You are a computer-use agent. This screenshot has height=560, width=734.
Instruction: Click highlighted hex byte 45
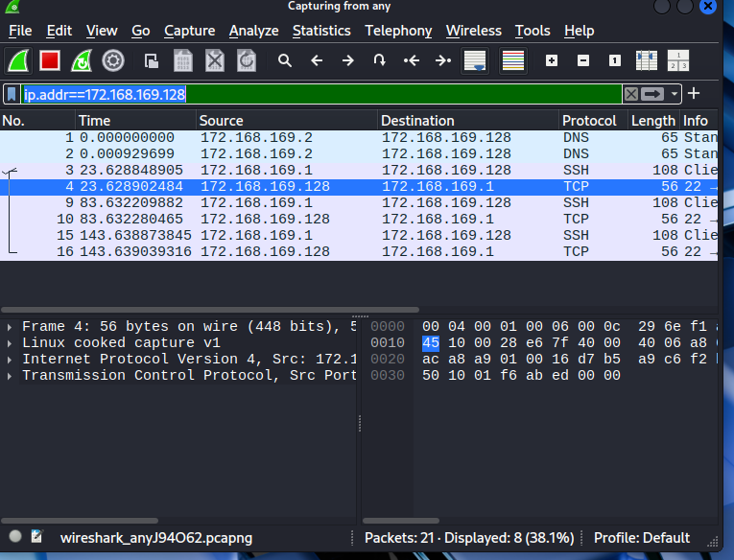[431, 343]
